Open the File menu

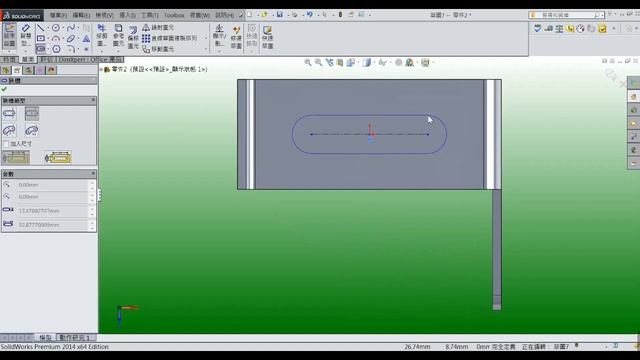[58, 15]
